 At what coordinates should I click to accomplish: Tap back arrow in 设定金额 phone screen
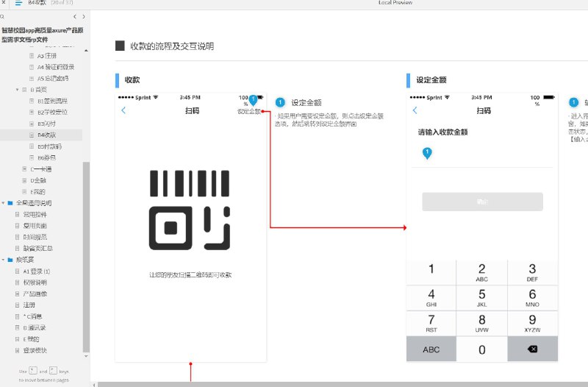pos(415,110)
